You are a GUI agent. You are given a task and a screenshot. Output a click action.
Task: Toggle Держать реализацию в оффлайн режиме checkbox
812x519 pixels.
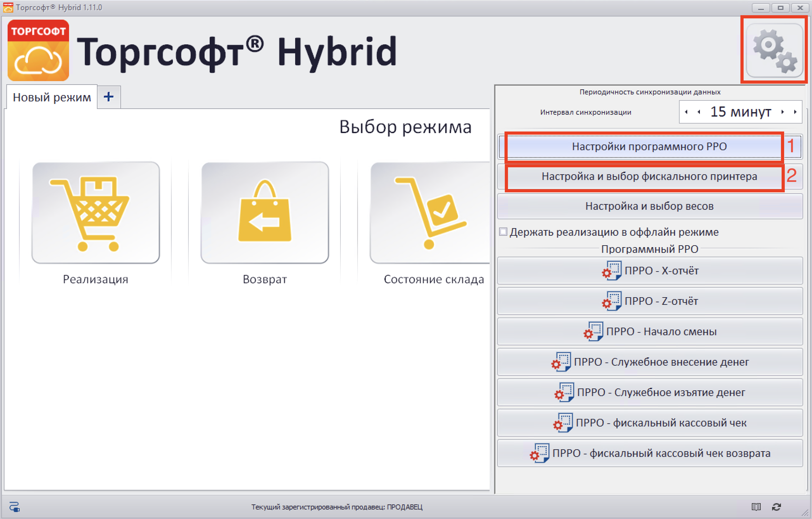[x=503, y=232]
